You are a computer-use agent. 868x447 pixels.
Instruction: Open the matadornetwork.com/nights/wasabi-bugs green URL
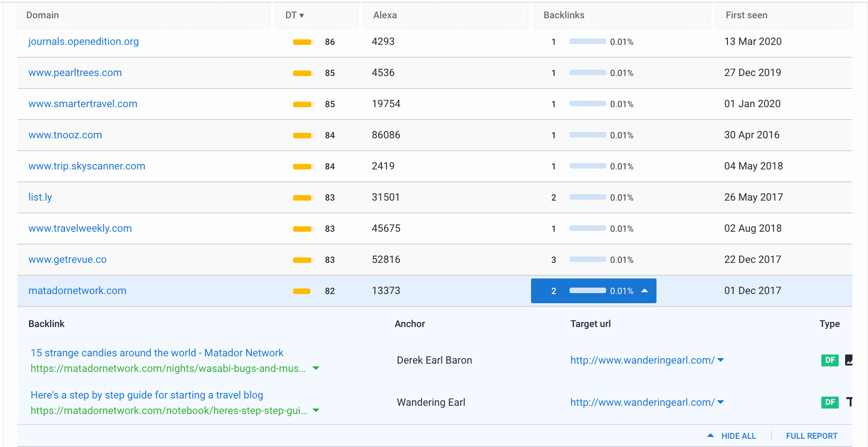point(168,369)
